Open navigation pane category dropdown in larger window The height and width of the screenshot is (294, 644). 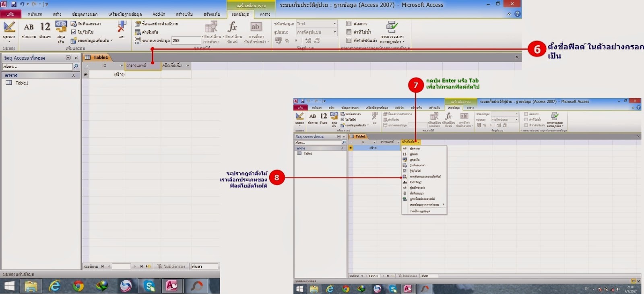[68, 58]
